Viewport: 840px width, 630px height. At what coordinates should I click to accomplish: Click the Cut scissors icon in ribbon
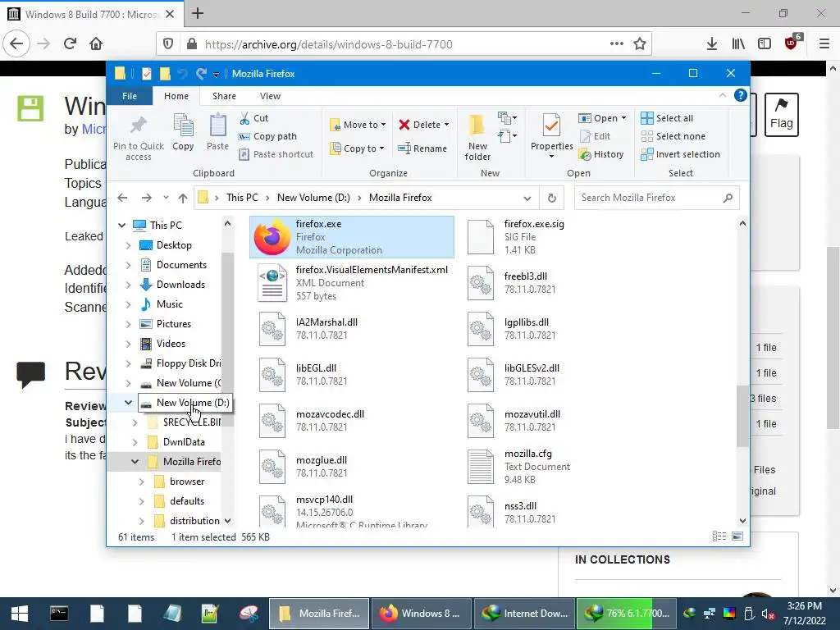coord(244,118)
